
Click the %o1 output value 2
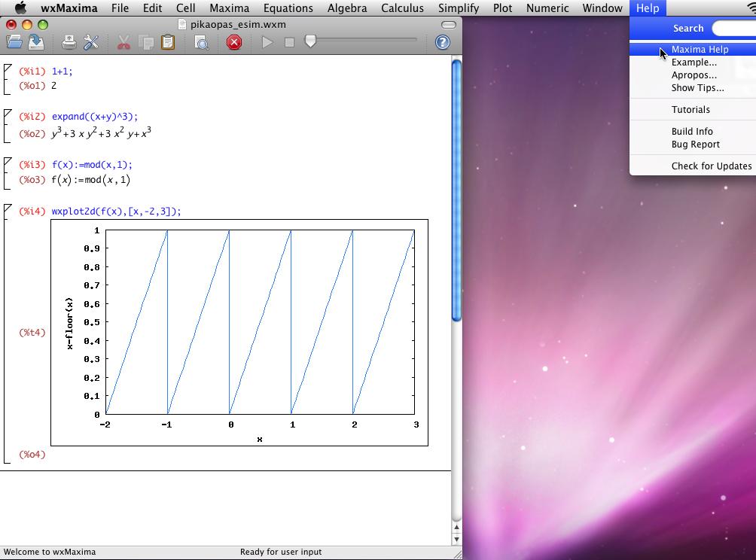[53, 86]
